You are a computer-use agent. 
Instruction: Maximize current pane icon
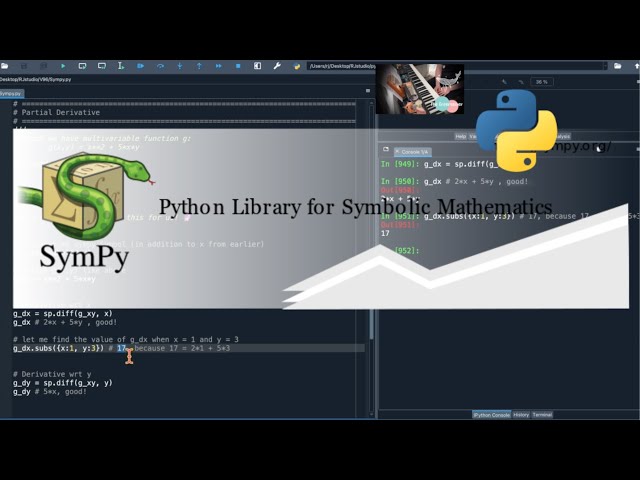tap(258, 66)
